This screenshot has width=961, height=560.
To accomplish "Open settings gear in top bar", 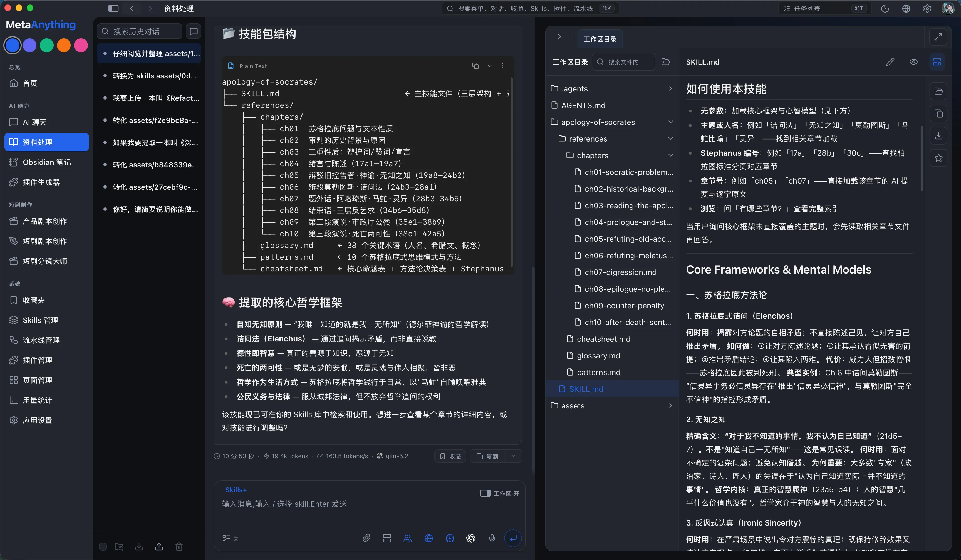I will tap(927, 8).
